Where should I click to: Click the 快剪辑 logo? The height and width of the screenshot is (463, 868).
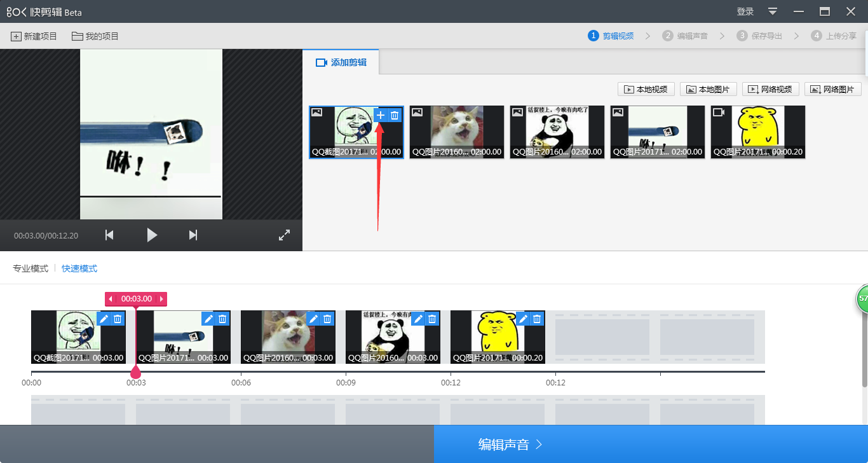point(44,11)
